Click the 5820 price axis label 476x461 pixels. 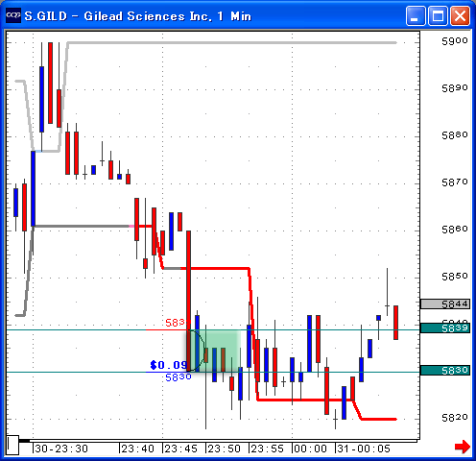click(455, 418)
